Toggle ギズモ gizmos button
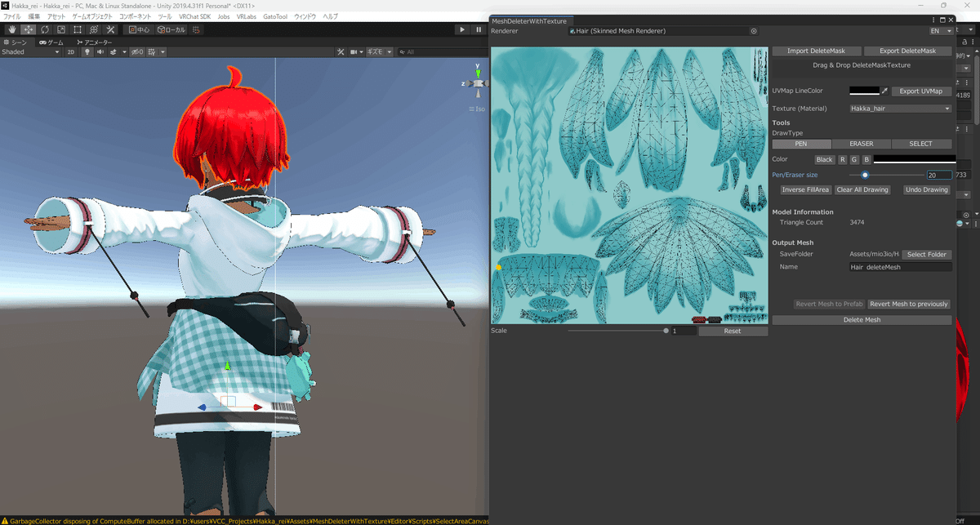The image size is (980, 525). pyautogui.click(x=375, y=51)
